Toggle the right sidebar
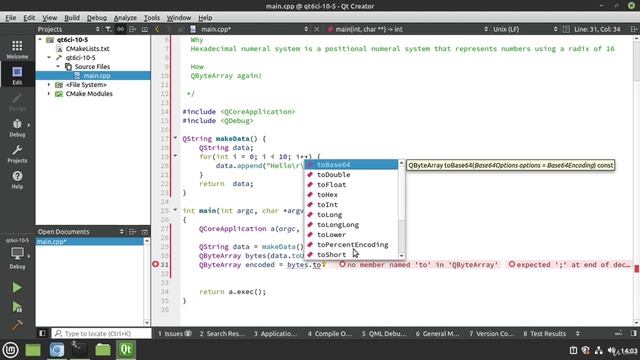640x360 pixels. point(633,333)
